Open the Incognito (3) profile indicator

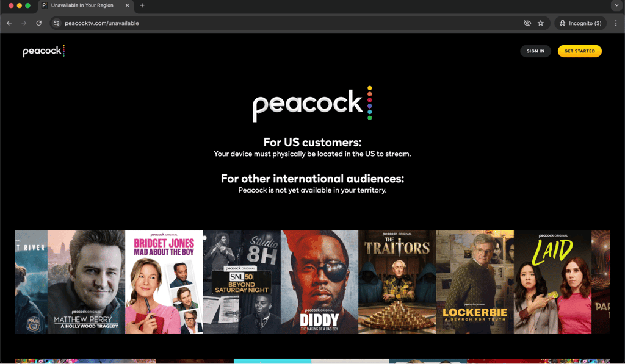click(x=580, y=23)
